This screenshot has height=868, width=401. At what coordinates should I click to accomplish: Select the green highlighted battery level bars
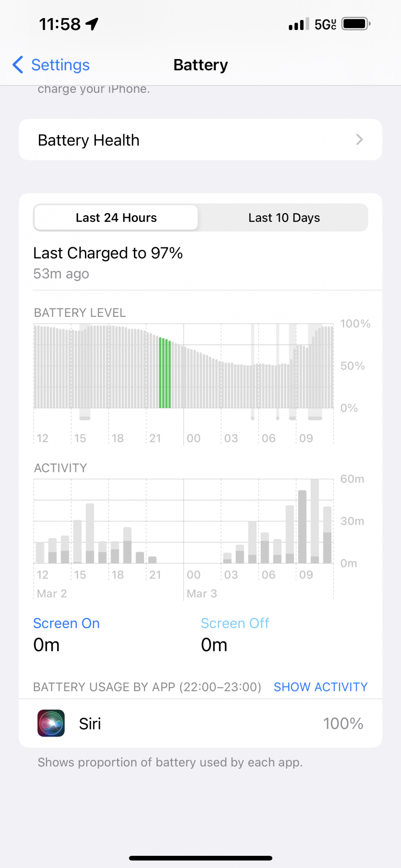click(x=165, y=373)
